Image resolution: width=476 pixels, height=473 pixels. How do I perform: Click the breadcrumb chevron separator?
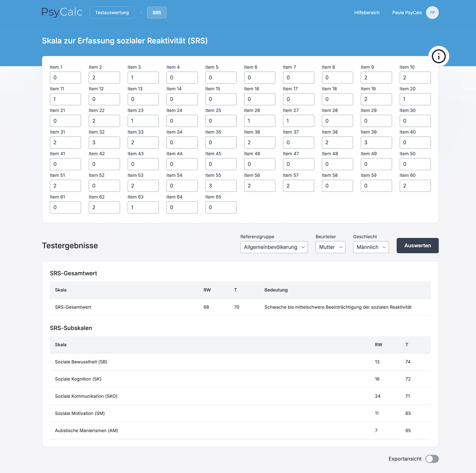141,13
